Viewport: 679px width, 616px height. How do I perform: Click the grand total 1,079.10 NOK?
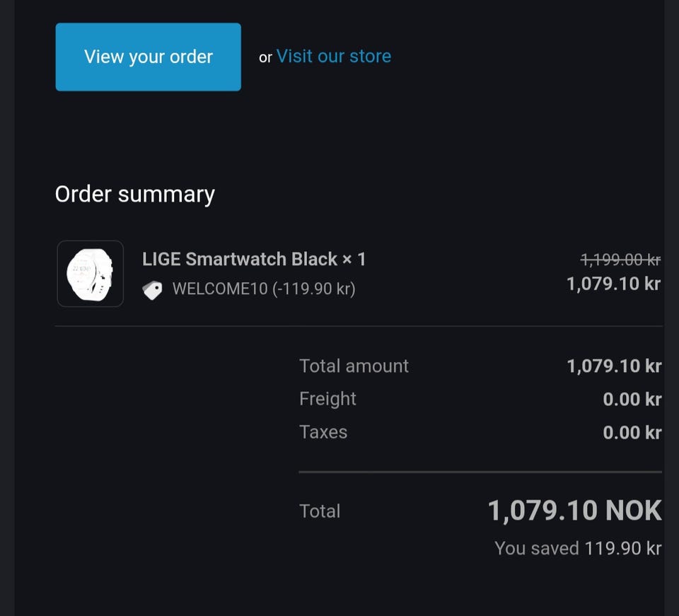[574, 511]
